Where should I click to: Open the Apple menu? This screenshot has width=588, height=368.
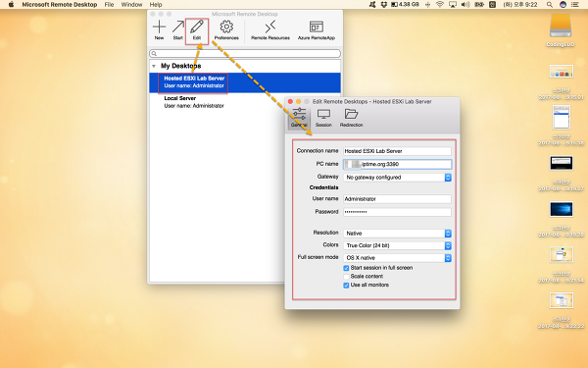click(11, 5)
